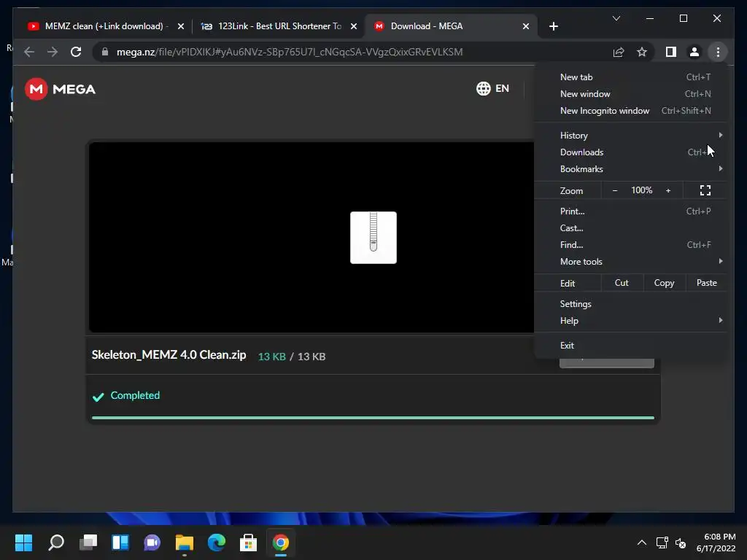747x560 pixels.
Task: Open Task View on taskbar
Action: [x=88, y=542]
